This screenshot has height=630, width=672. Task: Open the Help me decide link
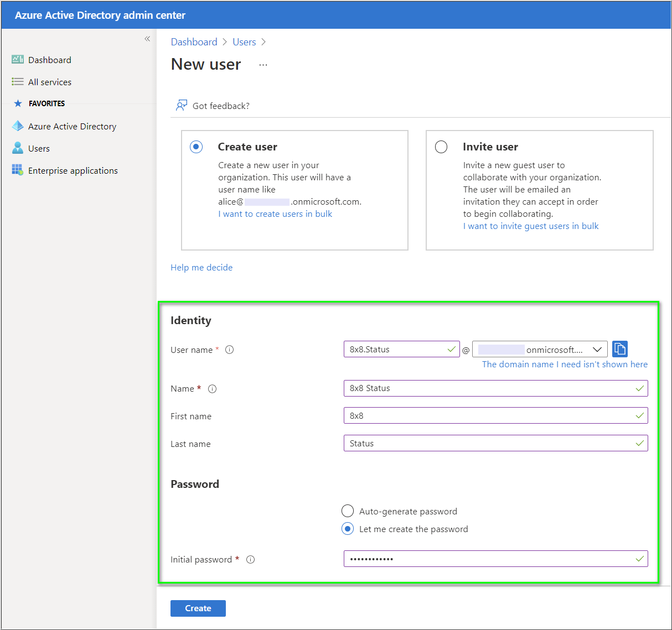(x=201, y=268)
